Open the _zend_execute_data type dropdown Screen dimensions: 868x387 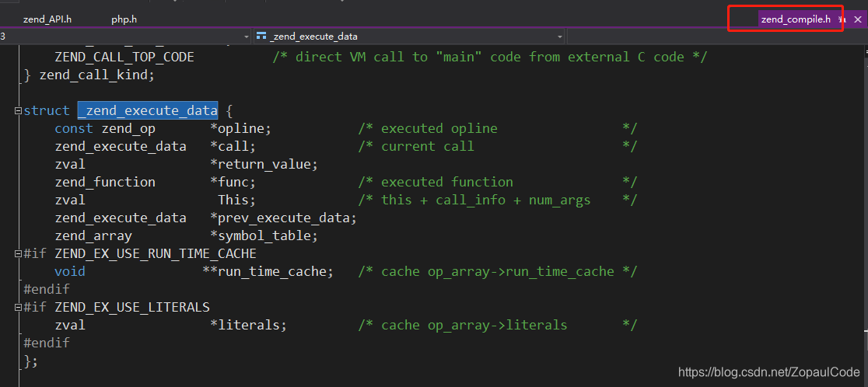(x=410, y=37)
